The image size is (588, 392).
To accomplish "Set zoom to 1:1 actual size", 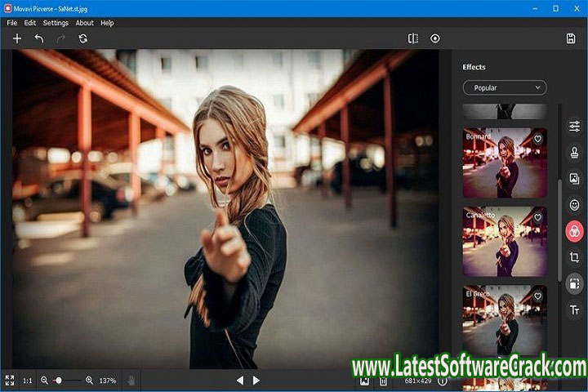I will 28,381.
